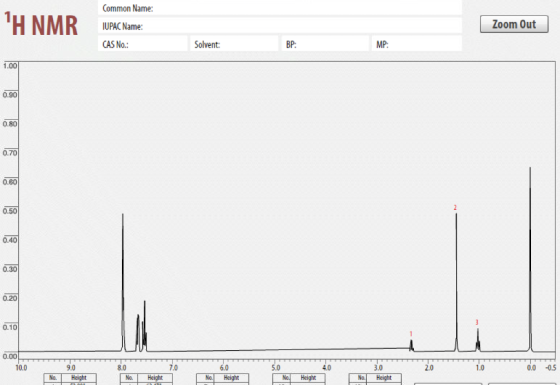Click the 0.40 intensity axis label
Screen dimensions: 560x385
[10, 240]
